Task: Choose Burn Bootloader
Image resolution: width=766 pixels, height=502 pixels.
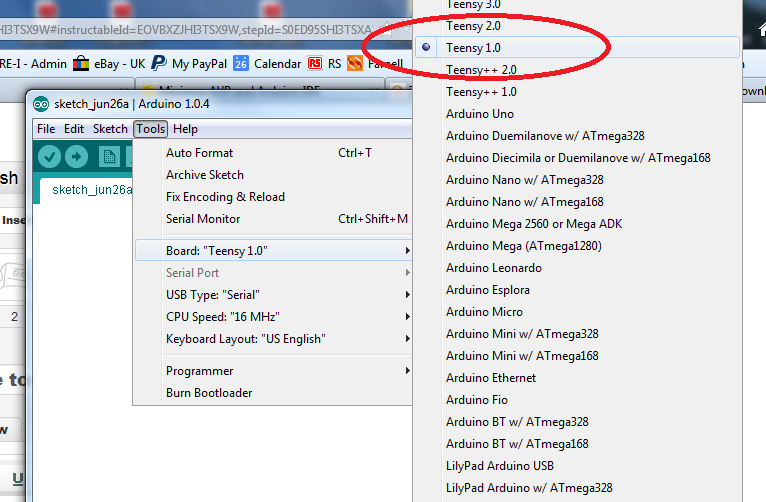Action: pyautogui.click(x=272, y=393)
